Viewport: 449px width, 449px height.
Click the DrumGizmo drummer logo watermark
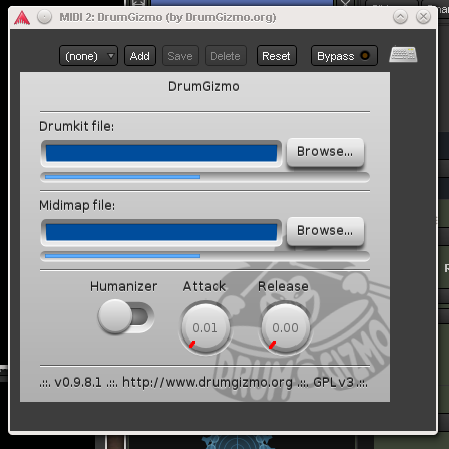303,330
